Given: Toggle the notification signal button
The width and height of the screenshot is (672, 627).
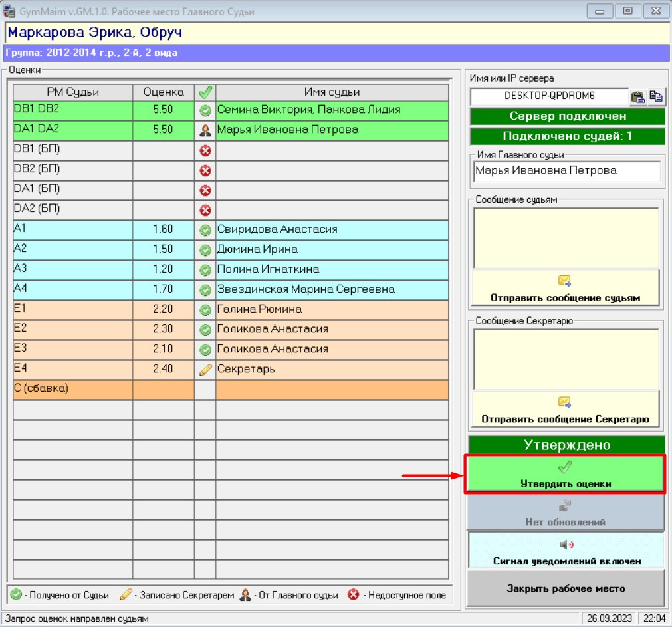Looking at the screenshot, I should pos(566,550).
